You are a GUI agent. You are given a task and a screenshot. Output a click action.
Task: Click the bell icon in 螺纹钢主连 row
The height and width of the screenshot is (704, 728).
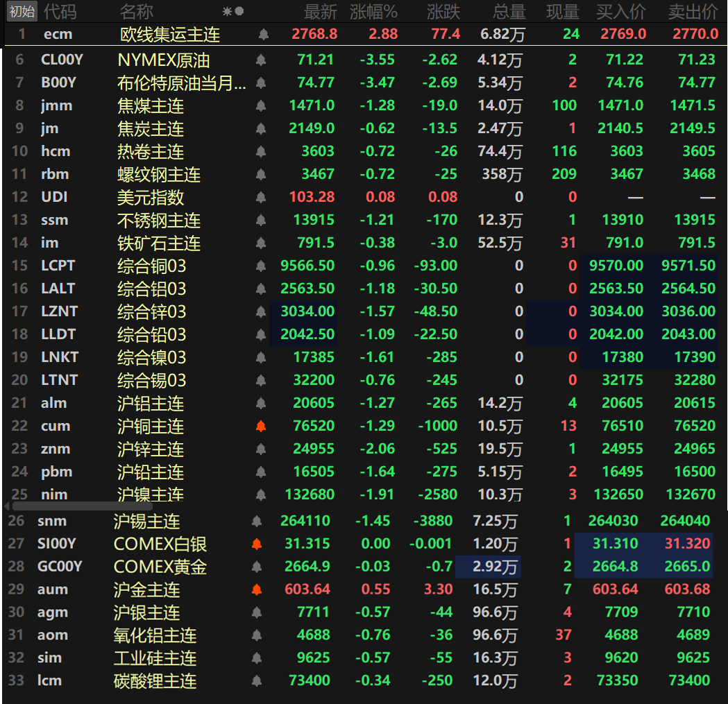(x=261, y=175)
